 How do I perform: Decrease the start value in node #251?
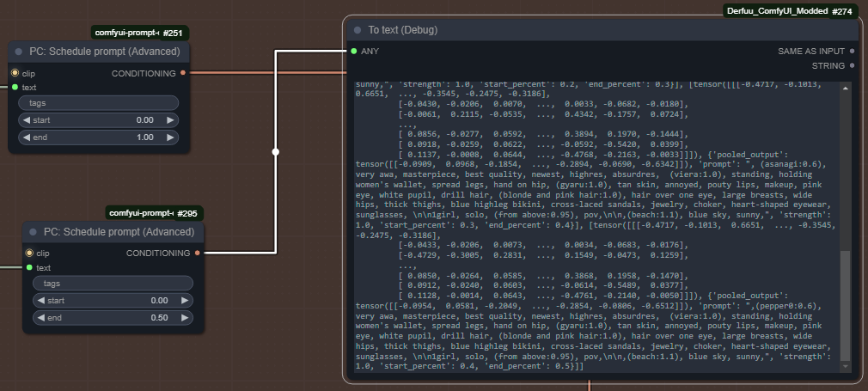click(26, 120)
